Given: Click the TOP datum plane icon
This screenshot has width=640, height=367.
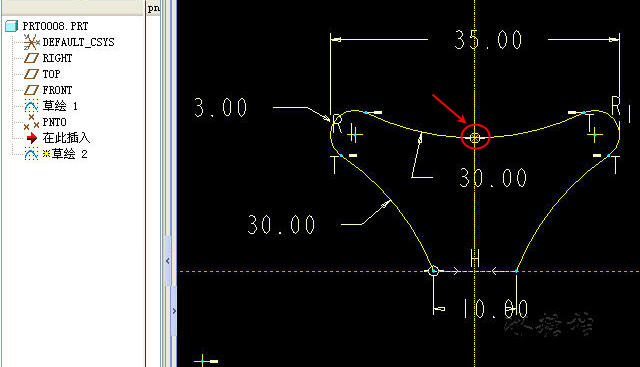Looking at the screenshot, I should point(31,74).
